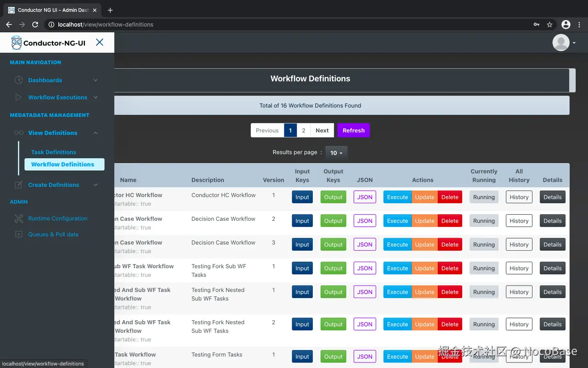588x368 pixels.
Task: Click the Version column header
Action: pyautogui.click(x=273, y=180)
